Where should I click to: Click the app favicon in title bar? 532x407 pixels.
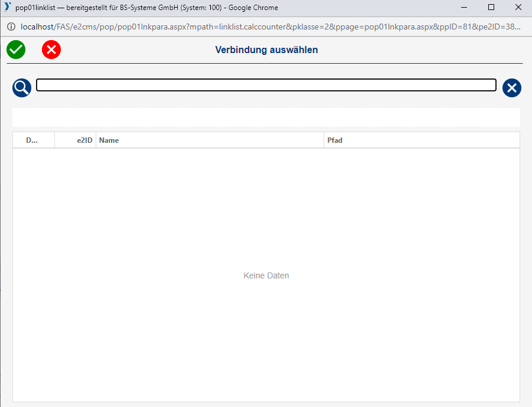[x=8, y=7]
